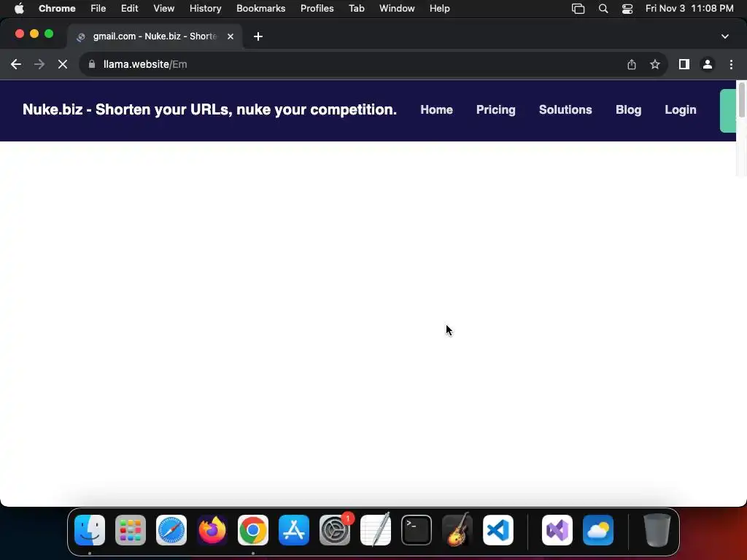Viewport: 747px width, 560px height.
Task: Launch Visual Studio from the Dock
Action: point(557,530)
